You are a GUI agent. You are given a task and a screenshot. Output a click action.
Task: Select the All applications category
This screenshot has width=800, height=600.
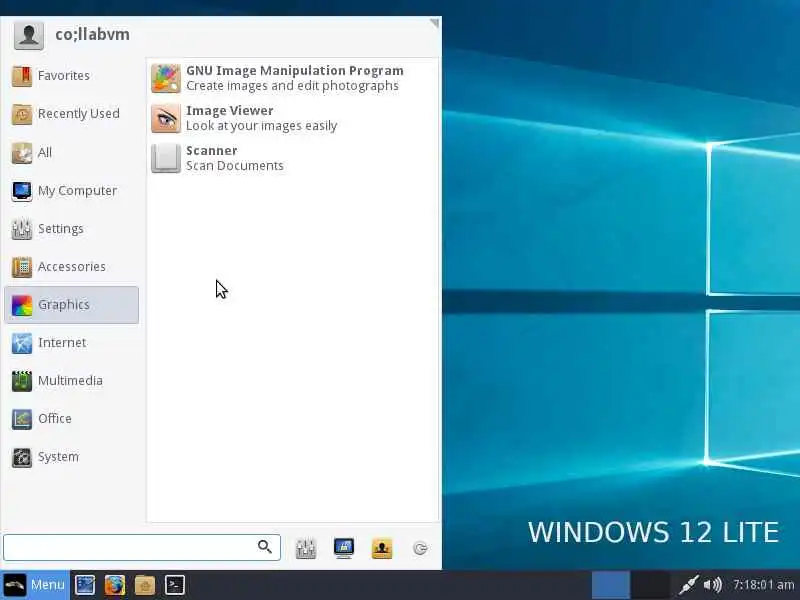[71, 153]
